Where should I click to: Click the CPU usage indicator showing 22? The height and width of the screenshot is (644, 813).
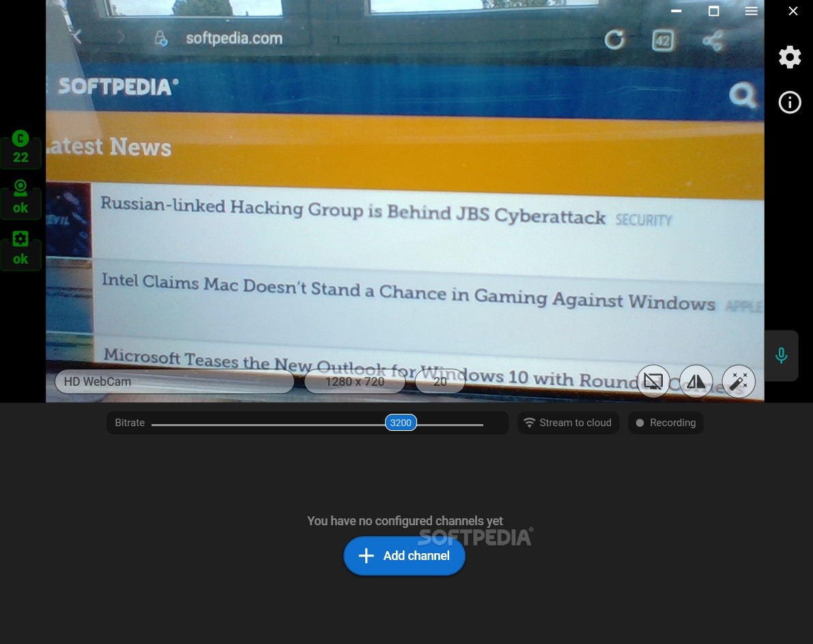click(x=20, y=149)
